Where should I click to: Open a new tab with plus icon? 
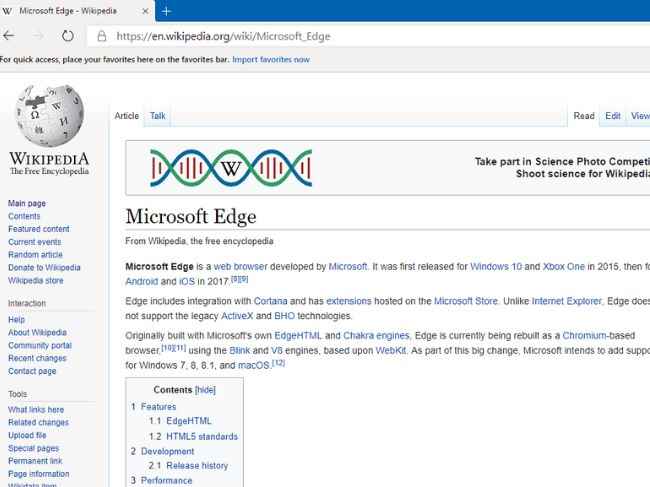pos(166,12)
